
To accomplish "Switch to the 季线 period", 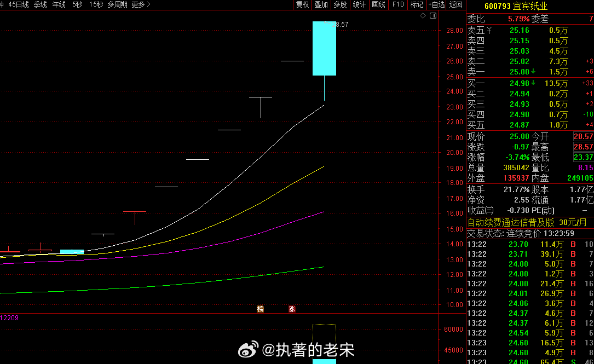I will (40, 4).
